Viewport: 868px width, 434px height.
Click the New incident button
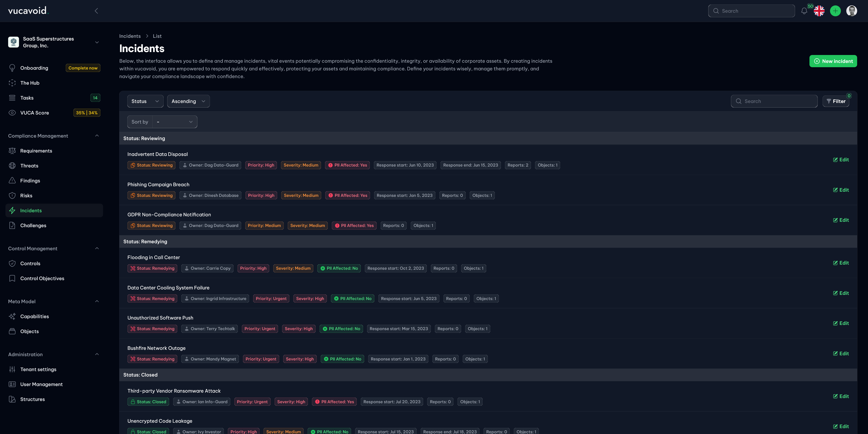(833, 61)
